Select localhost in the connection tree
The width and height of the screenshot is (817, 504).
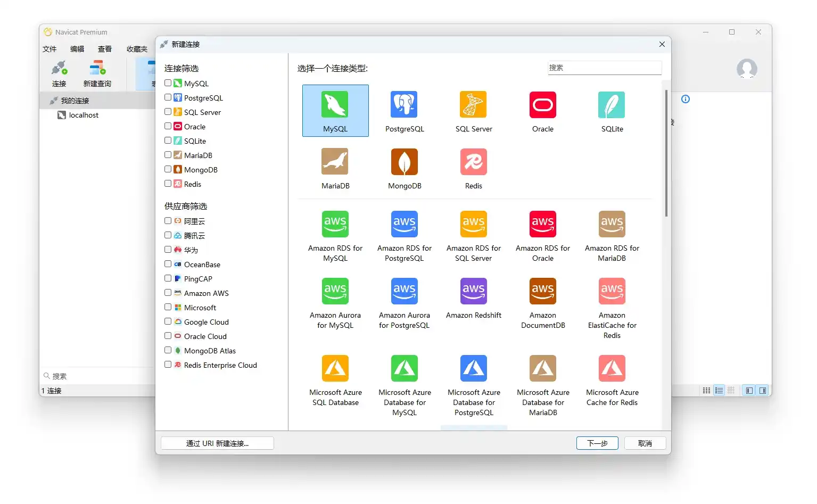coord(84,115)
